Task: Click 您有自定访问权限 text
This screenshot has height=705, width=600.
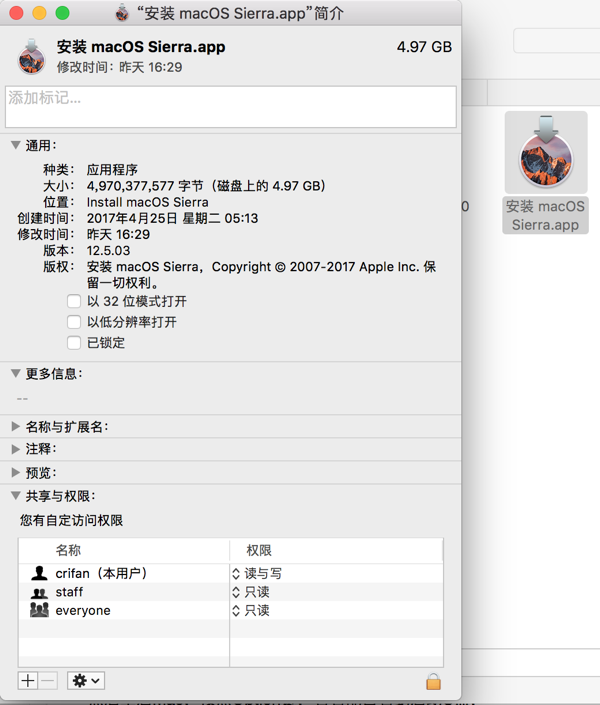Action: click(71, 520)
